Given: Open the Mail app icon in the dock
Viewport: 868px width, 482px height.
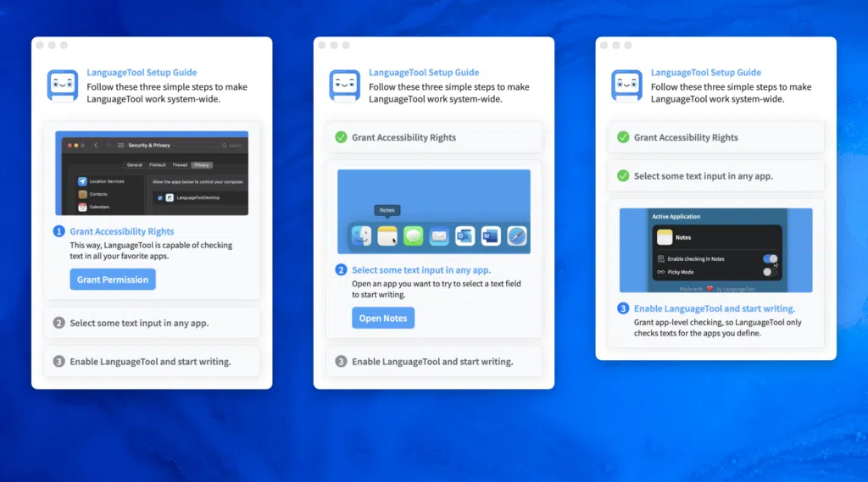Looking at the screenshot, I should (x=439, y=236).
